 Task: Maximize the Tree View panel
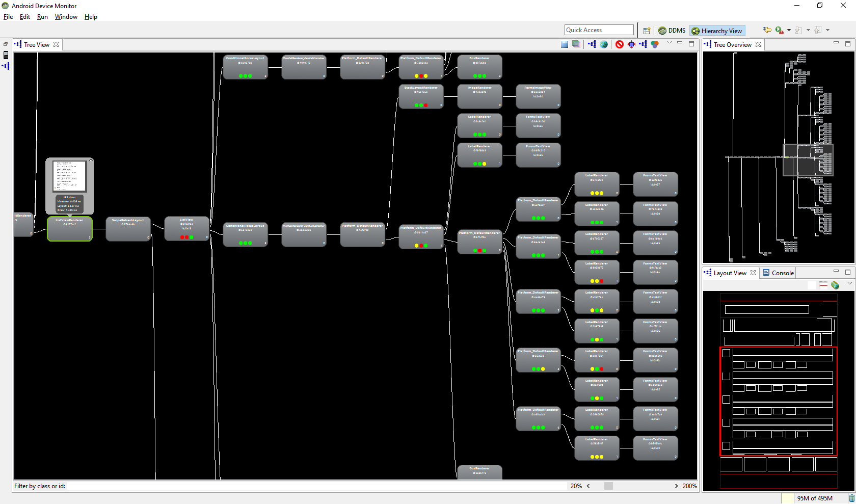(691, 44)
